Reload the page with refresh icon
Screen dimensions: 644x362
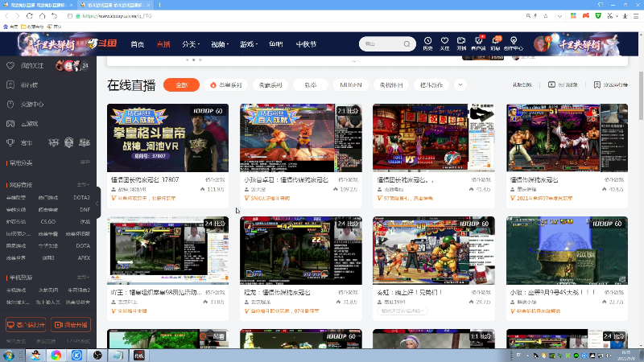point(30,16)
